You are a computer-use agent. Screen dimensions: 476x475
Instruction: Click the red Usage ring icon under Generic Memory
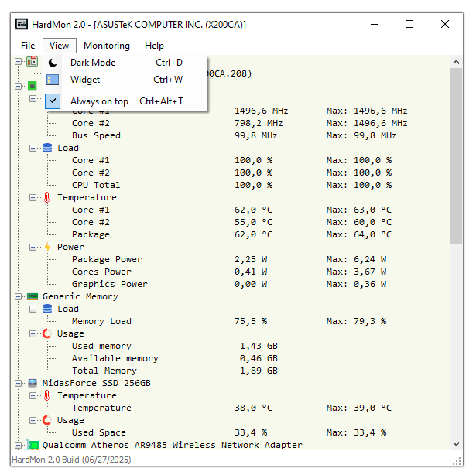tap(47, 333)
